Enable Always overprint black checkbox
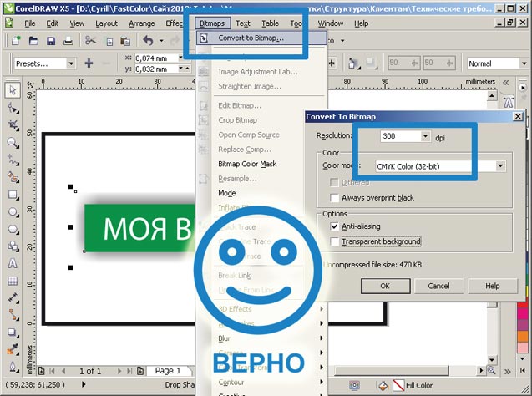The image size is (532, 396). click(x=335, y=198)
